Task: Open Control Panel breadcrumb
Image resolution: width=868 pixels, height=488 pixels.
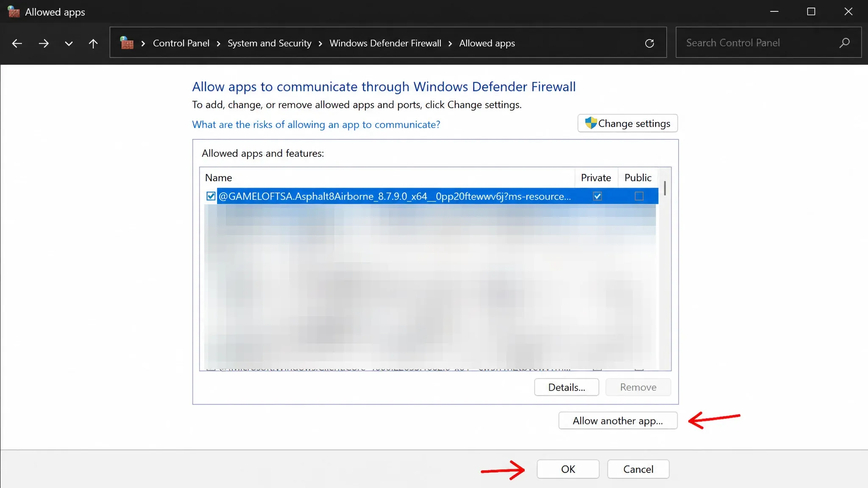Action: pos(181,43)
